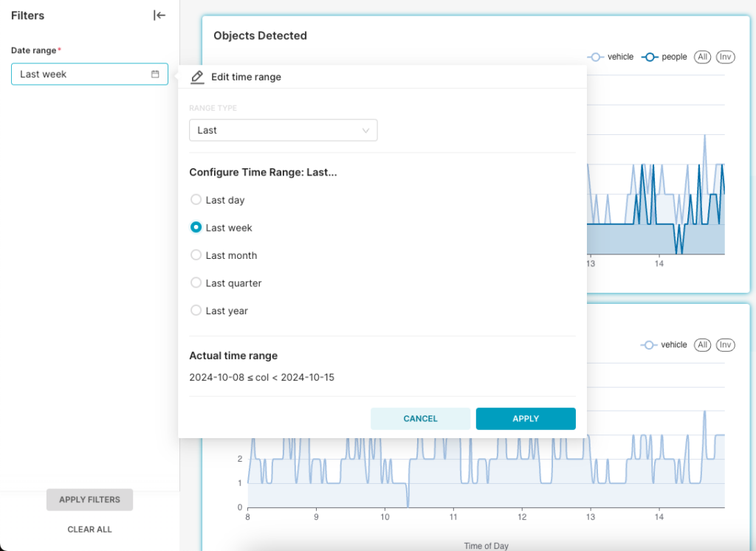Click the Time of Day axis label
Image resolution: width=756 pixels, height=551 pixels.
(x=486, y=546)
